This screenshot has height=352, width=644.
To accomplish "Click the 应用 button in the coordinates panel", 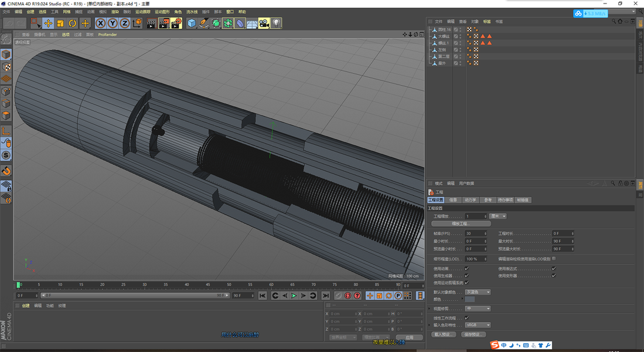I will 410,337.
